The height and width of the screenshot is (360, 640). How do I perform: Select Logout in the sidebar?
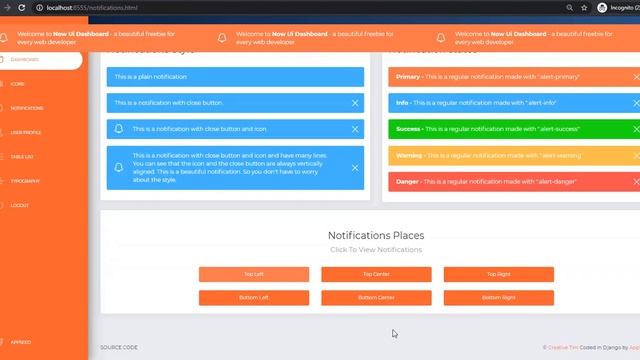(19, 205)
